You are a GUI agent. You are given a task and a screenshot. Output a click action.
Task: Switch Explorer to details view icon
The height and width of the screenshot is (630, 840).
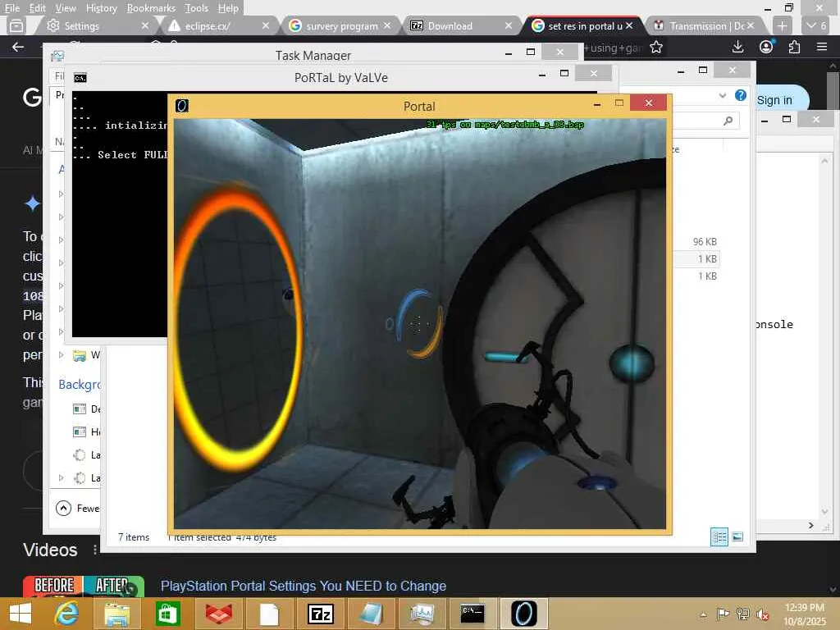click(x=719, y=536)
